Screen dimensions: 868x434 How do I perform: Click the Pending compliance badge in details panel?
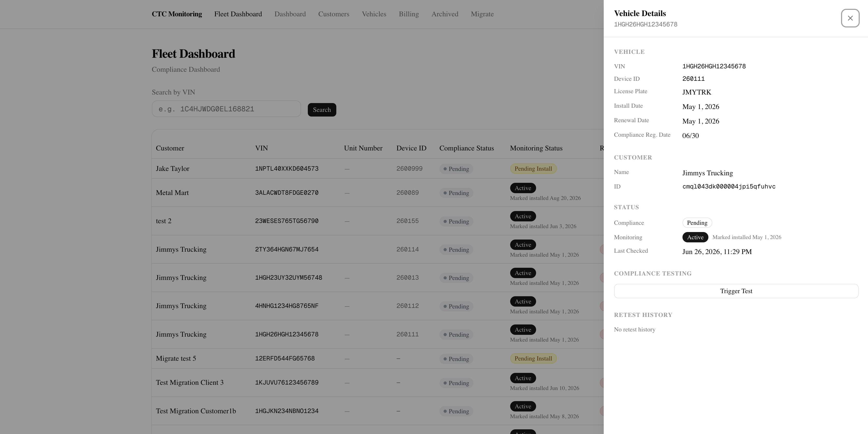pos(697,222)
